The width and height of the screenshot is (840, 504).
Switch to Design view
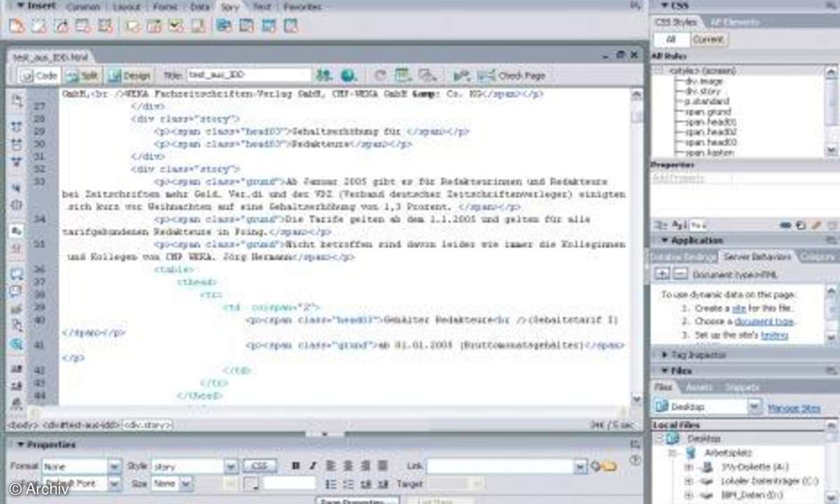coord(129,76)
